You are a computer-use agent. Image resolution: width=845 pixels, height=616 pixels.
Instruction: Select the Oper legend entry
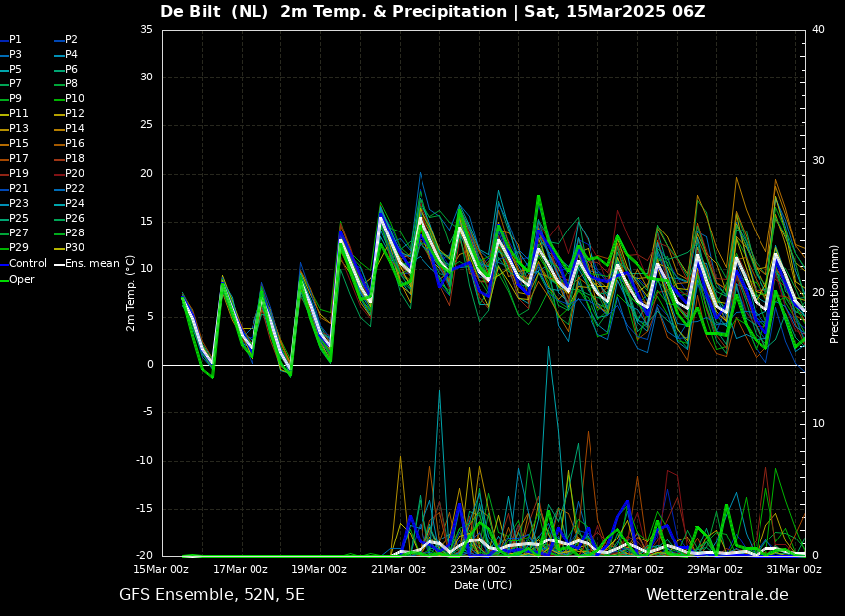pos(21,279)
